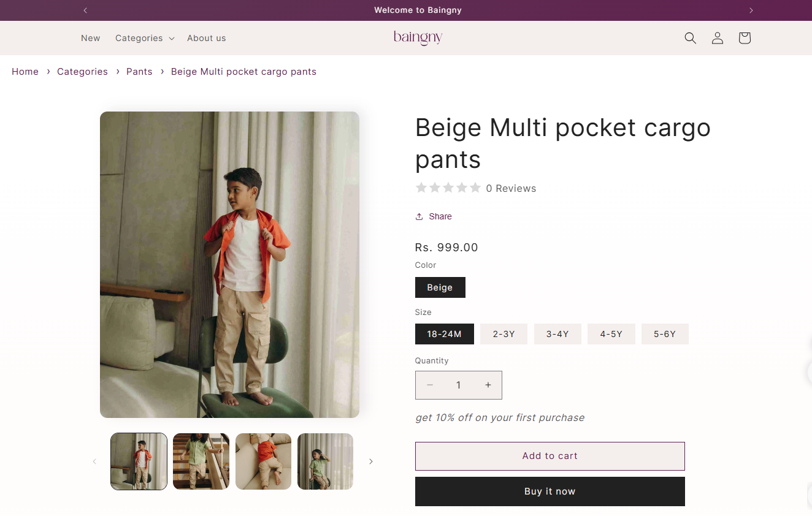Go to the New menu item

[x=90, y=38]
